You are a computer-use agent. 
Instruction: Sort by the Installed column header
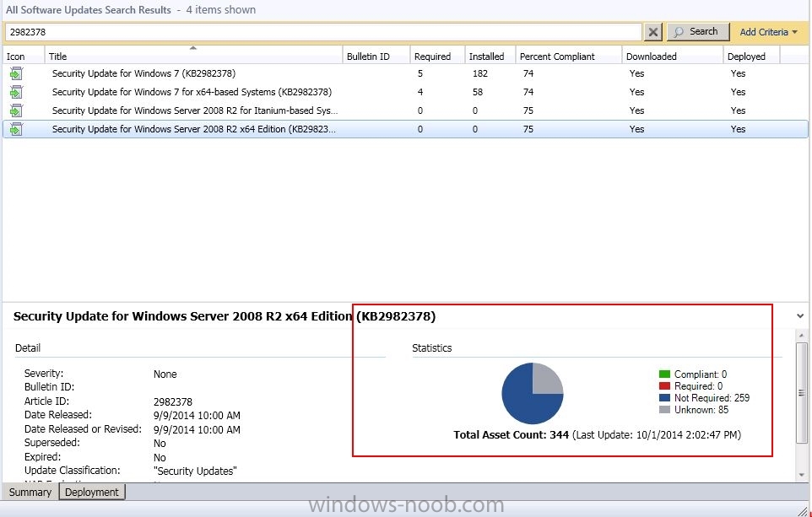point(490,57)
